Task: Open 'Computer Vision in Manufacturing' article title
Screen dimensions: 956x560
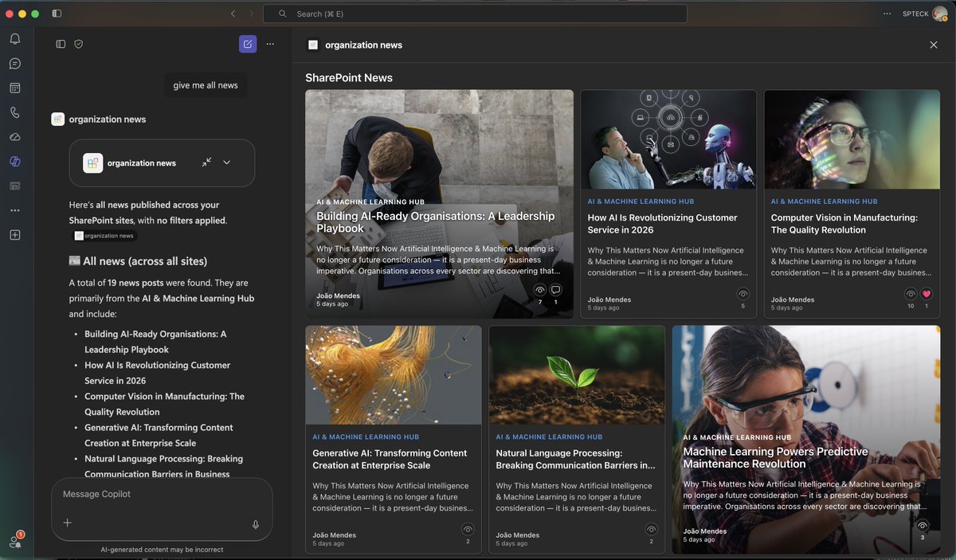Action: tap(844, 224)
